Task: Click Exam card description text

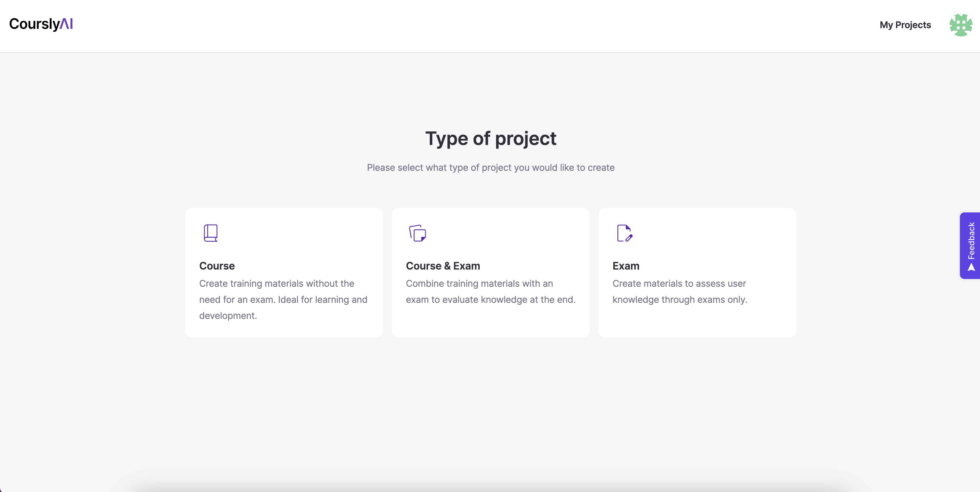Action: click(679, 291)
